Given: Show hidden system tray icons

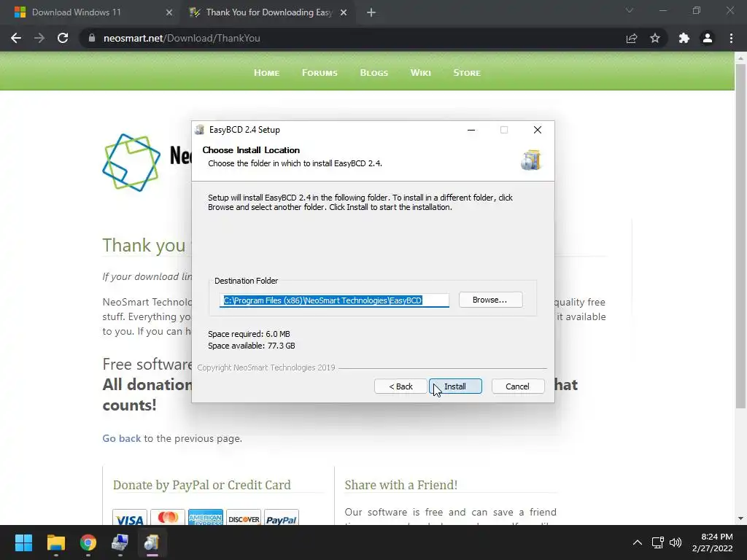Looking at the screenshot, I should 638,542.
